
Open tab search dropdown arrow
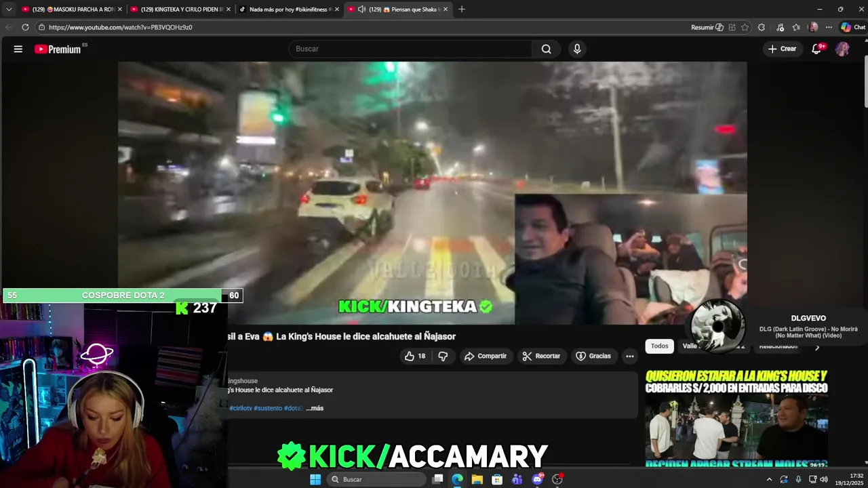(9, 9)
